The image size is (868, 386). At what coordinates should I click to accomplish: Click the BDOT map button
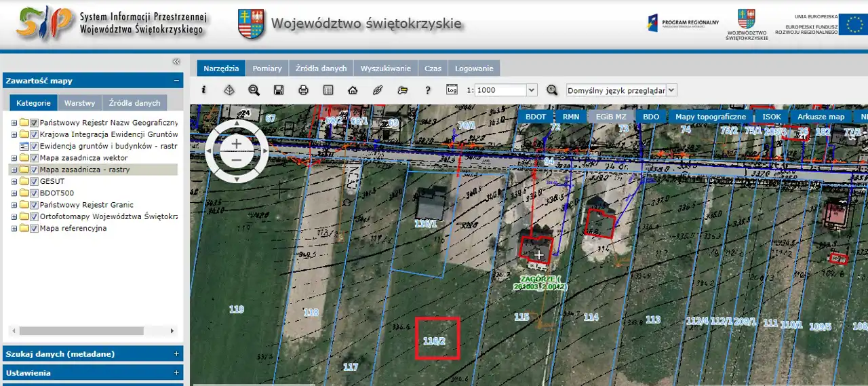[x=535, y=117]
